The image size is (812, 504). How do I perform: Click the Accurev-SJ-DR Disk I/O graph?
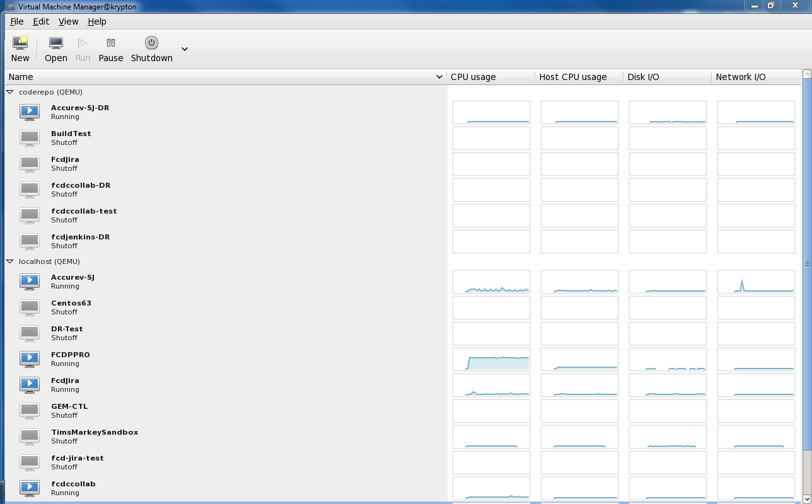tap(668, 112)
